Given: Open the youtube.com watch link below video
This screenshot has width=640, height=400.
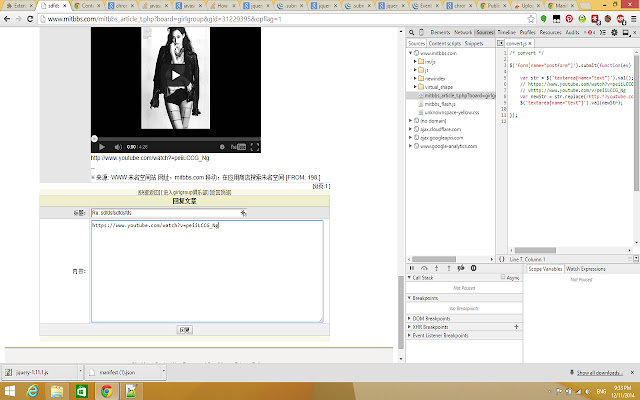Looking at the screenshot, I should click(150, 158).
